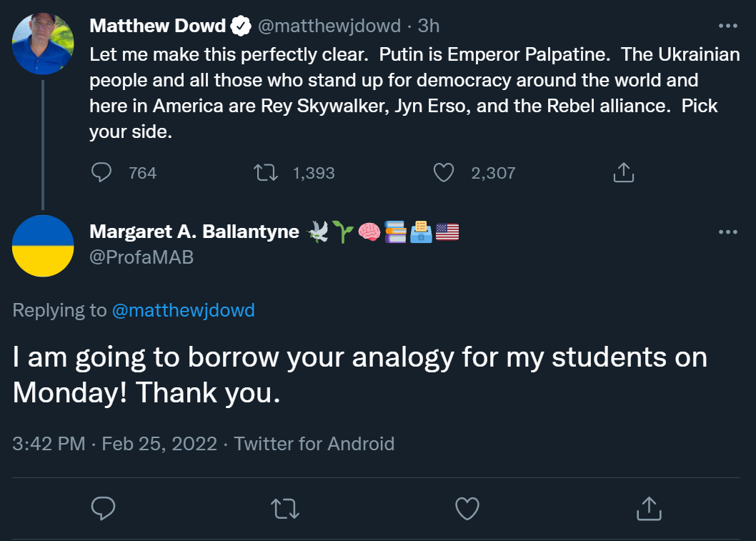Click Margaret A. Ballantyne's display name
This screenshot has width=756, height=541.
pyautogui.click(x=194, y=232)
